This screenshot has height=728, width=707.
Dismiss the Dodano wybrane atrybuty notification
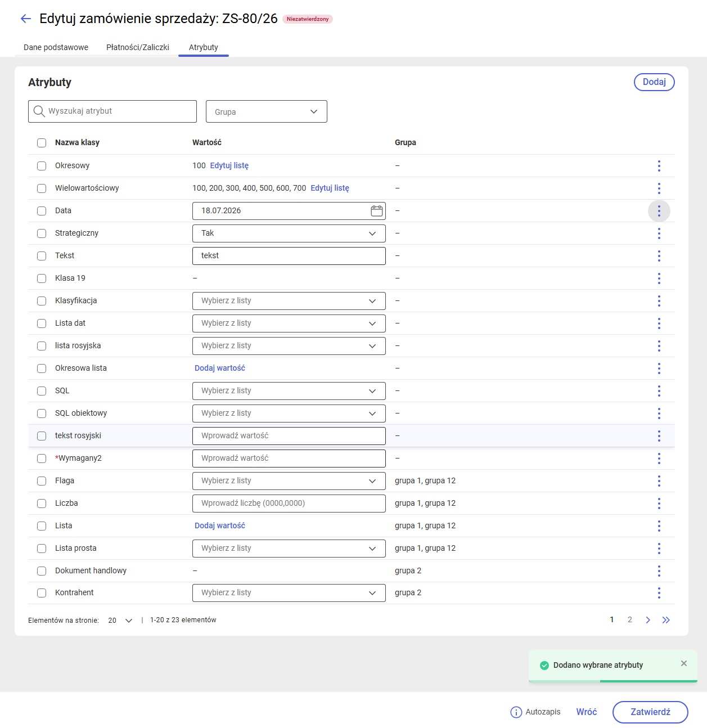(684, 663)
